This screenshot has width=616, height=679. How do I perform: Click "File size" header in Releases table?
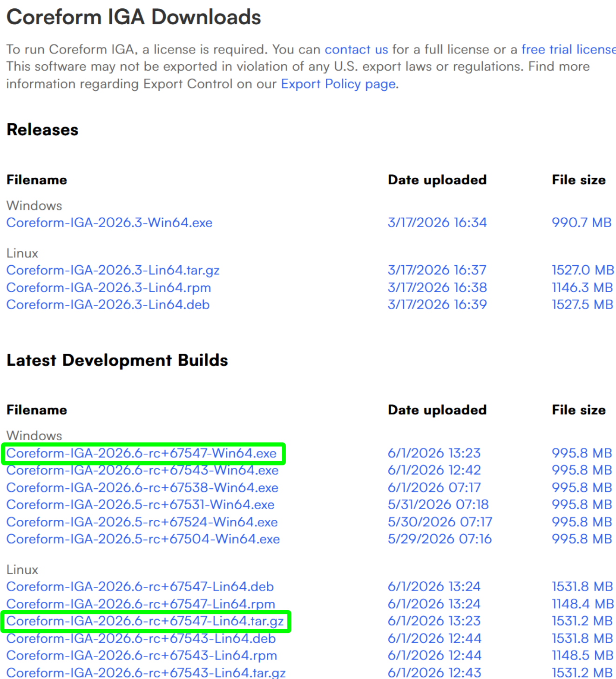(579, 180)
